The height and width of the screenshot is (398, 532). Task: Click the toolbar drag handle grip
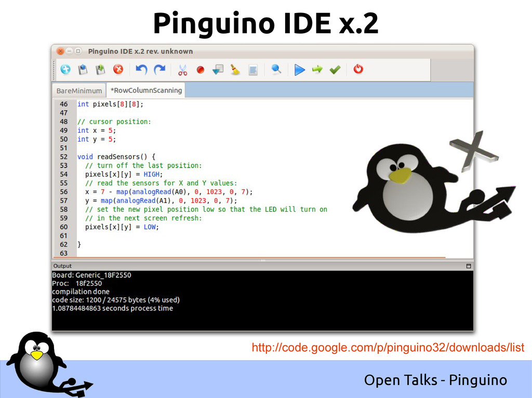tap(54, 70)
